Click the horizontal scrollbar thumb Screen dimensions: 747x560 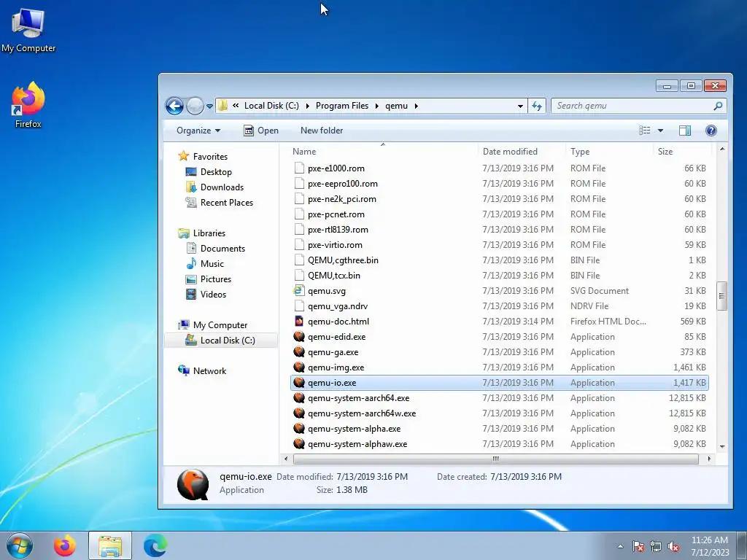click(495, 459)
